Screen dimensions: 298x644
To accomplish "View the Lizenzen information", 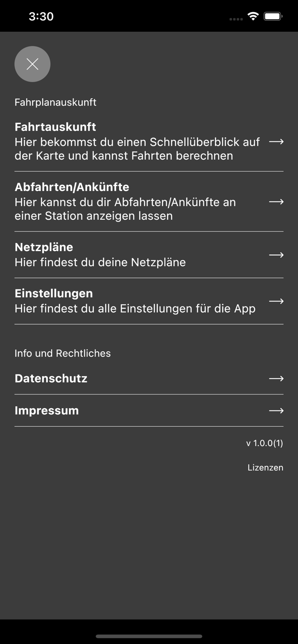I will [x=266, y=468].
